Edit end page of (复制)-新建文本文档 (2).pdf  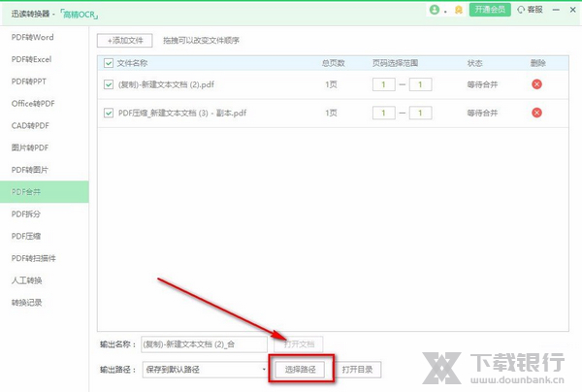[x=421, y=84]
